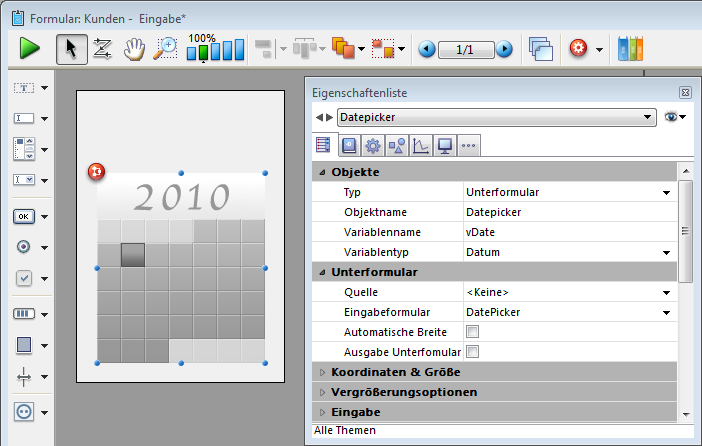Select the magnifier zoom tool
This screenshot has height=446, width=702.
[x=165, y=48]
